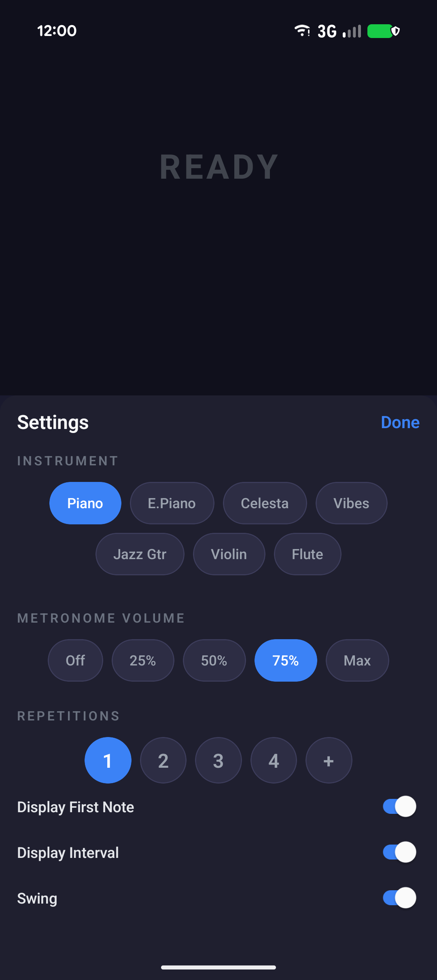Choose Flute as the instrument
This screenshot has width=437, height=980.
point(308,554)
